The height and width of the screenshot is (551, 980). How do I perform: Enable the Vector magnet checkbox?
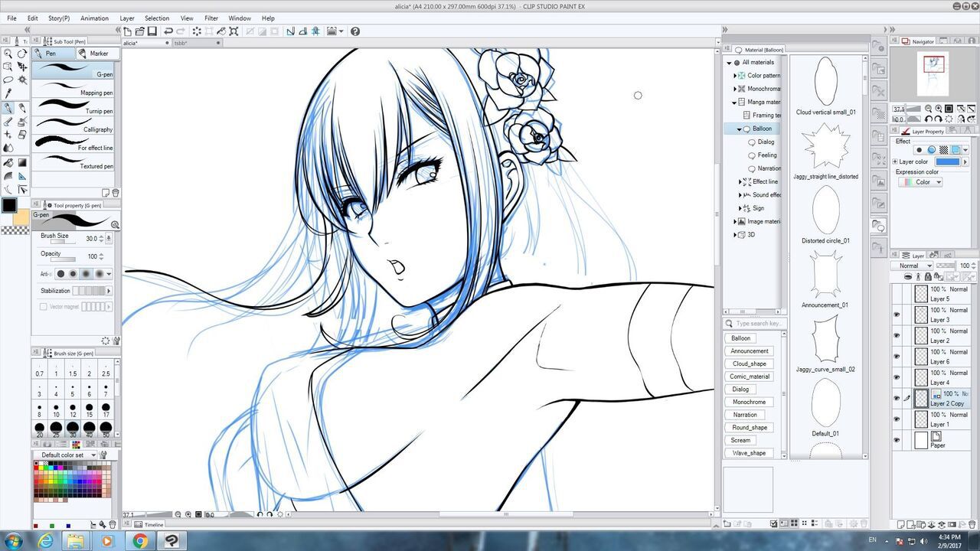tap(44, 306)
